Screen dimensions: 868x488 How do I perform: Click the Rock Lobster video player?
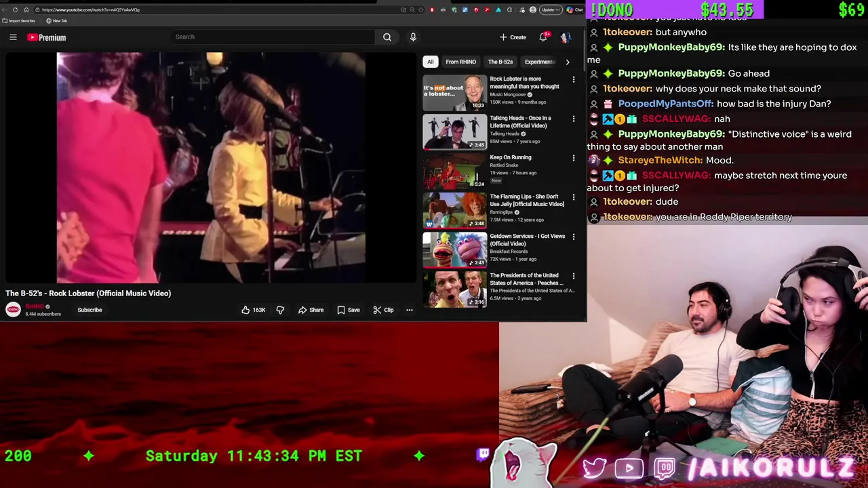pyautogui.click(x=211, y=167)
